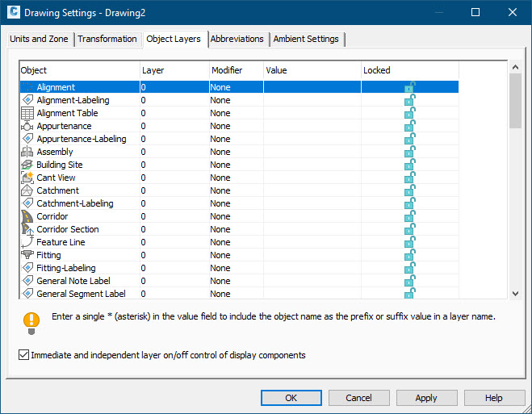Click the Fitting-Labeling tag icon
The width and height of the screenshot is (532, 414).
(27, 267)
